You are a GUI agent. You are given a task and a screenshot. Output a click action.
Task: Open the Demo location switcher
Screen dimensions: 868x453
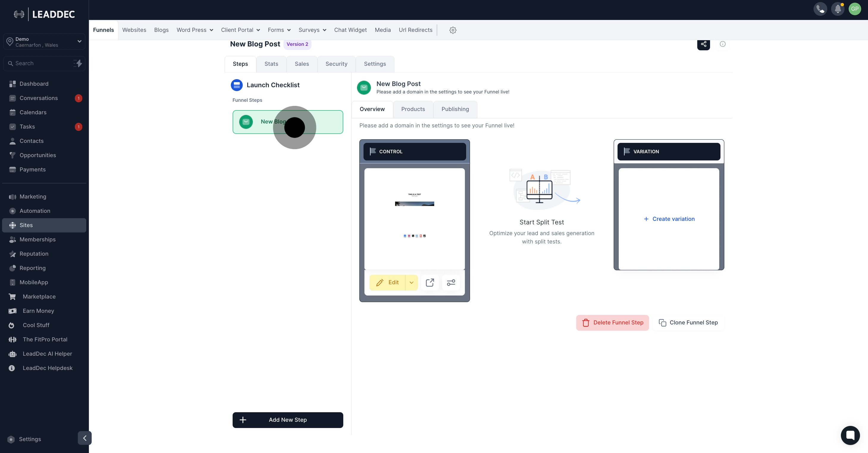(x=44, y=42)
